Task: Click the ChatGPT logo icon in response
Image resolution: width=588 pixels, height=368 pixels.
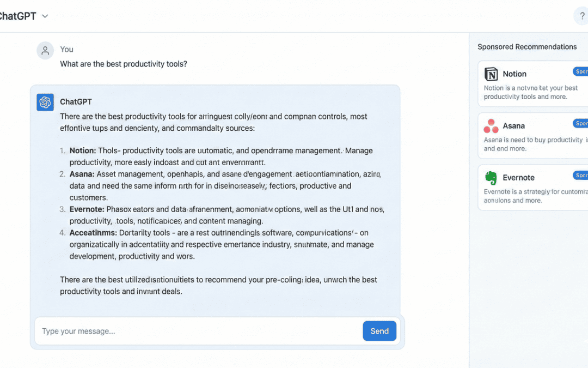Action: (x=45, y=102)
